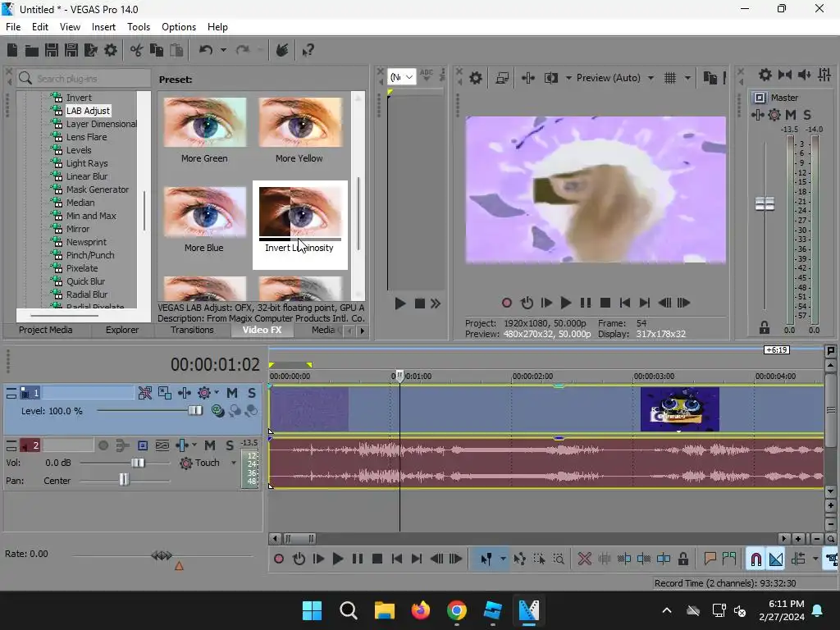
Task: Solo video track 1
Action: [x=251, y=393]
